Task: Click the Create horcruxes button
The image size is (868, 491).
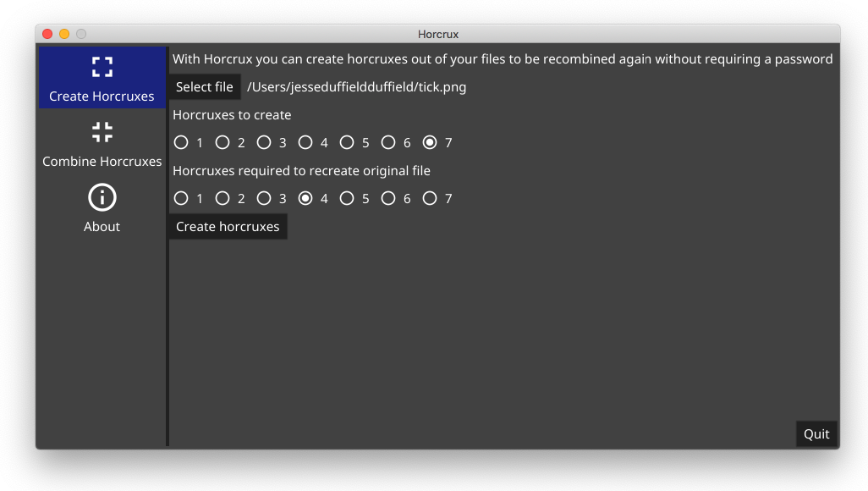Action: [x=228, y=227]
